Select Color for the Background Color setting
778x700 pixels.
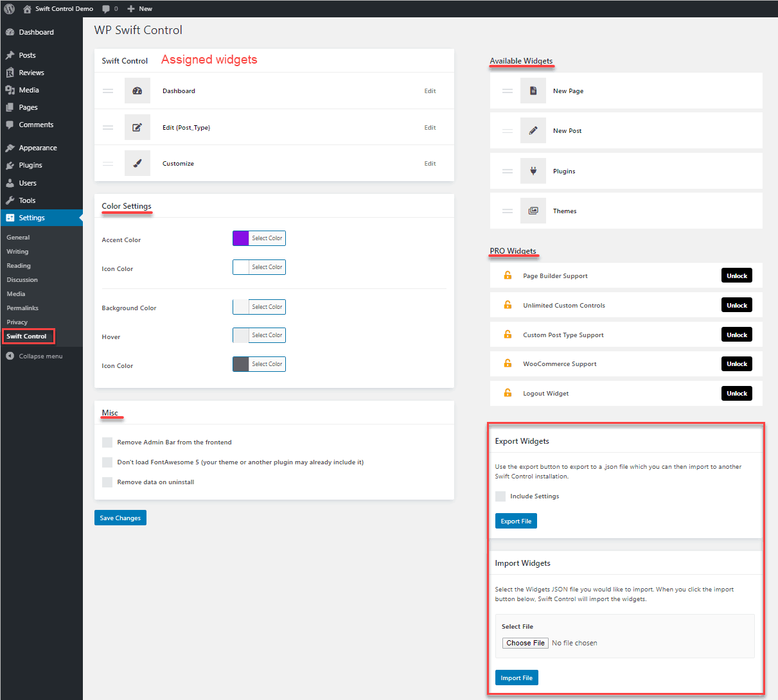[x=267, y=307]
